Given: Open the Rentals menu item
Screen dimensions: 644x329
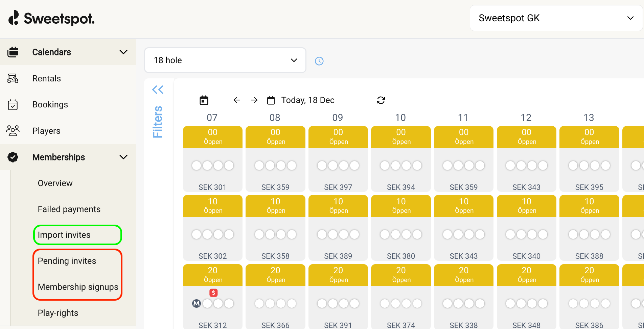Looking at the screenshot, I should click(47, 78).
